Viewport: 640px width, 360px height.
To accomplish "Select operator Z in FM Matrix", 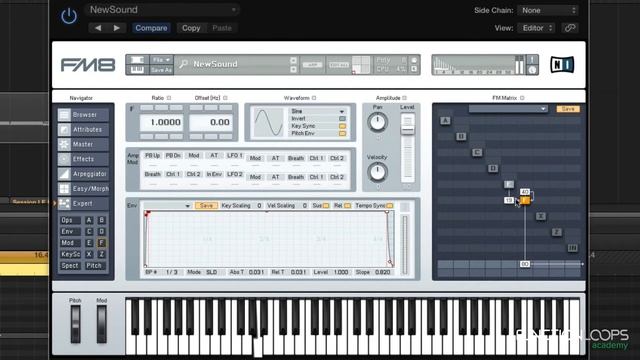I will (x=557, y=232).
